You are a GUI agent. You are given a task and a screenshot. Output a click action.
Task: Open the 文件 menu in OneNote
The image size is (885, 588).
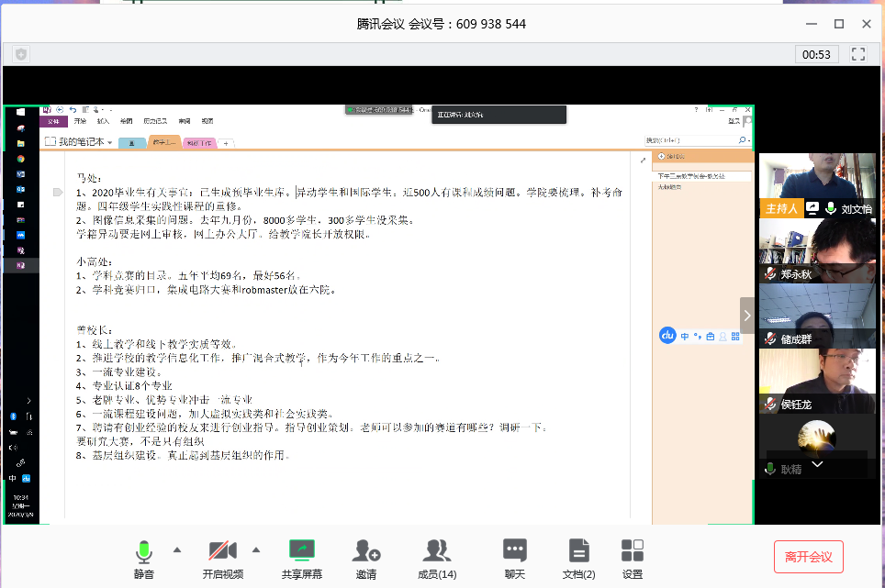[53, 120]
